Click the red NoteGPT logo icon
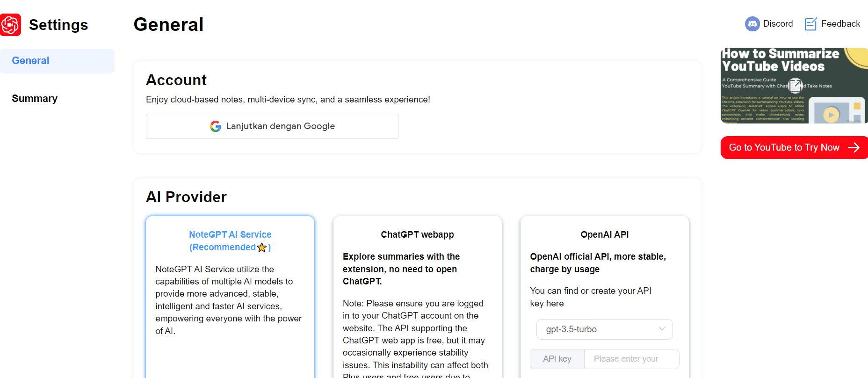 pos(10,25)
